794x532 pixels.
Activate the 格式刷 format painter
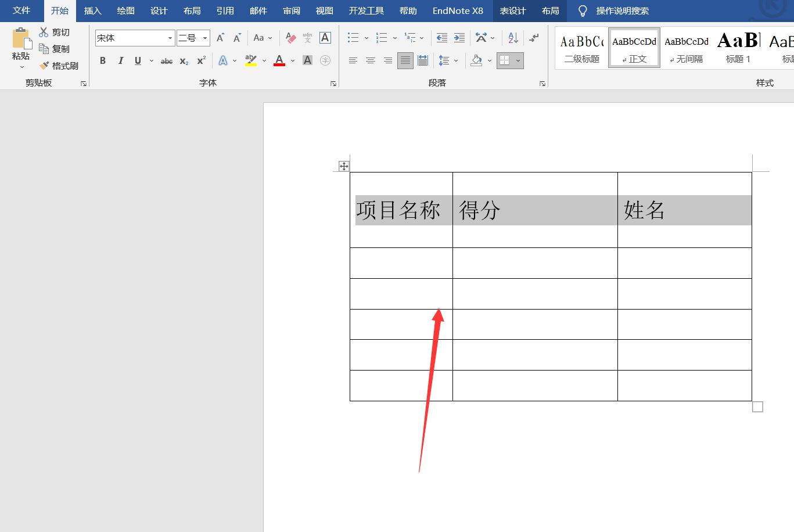pyautogui.click(x=59, y=66)
